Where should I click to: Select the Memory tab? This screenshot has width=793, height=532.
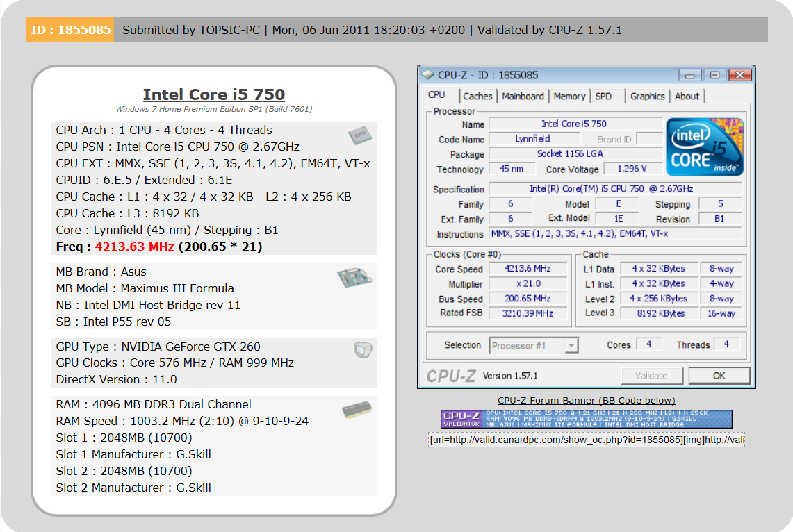(x=569, y=97)
